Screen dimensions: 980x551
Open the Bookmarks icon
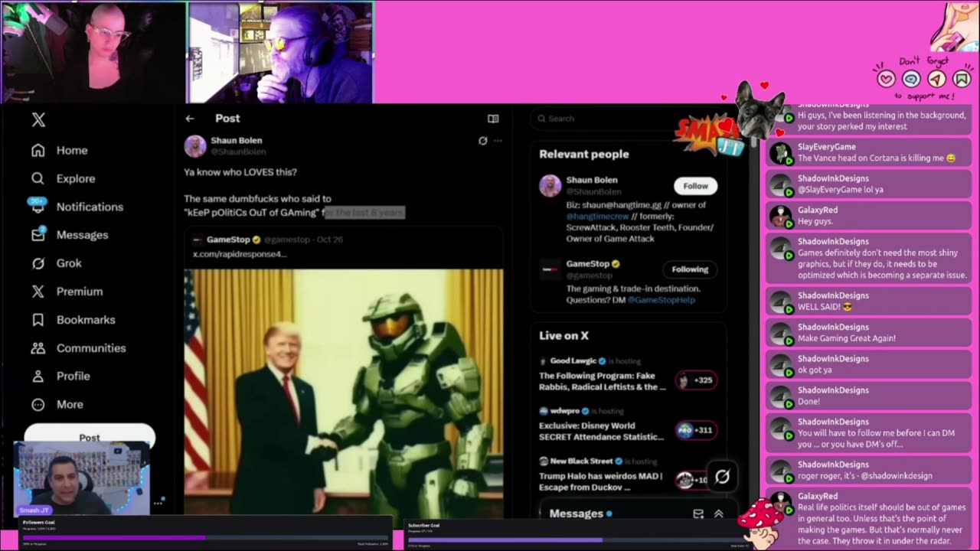pyautogui.click(x=38, y=320)
